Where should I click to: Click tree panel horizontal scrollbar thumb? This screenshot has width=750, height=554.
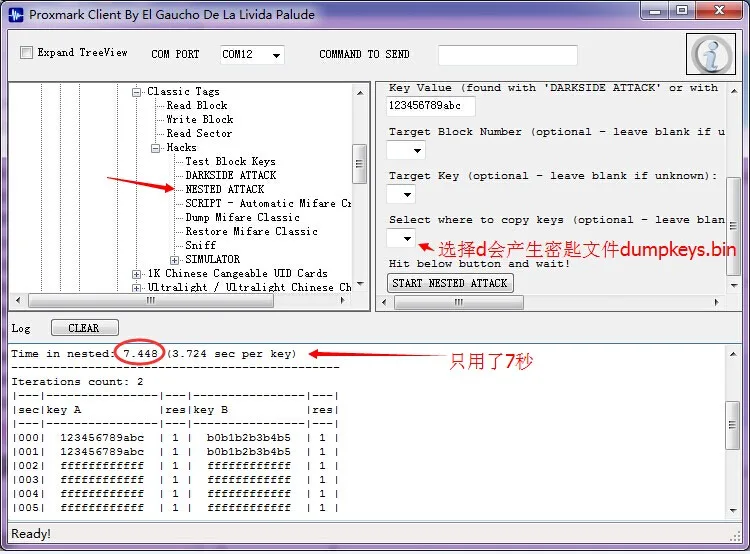point(151,300)
